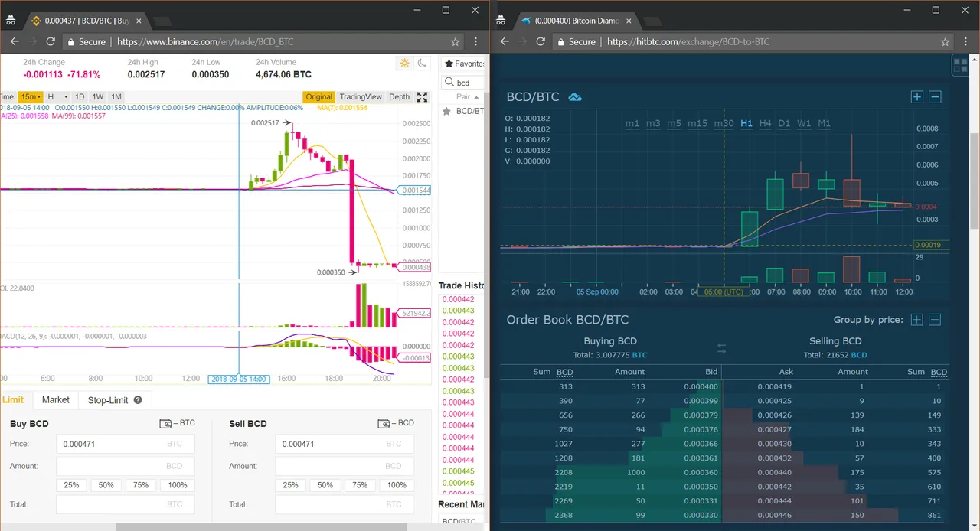Open the H hours interval dropdown
The height and width of the screenshot is (531, 980).
coord(57,96)
